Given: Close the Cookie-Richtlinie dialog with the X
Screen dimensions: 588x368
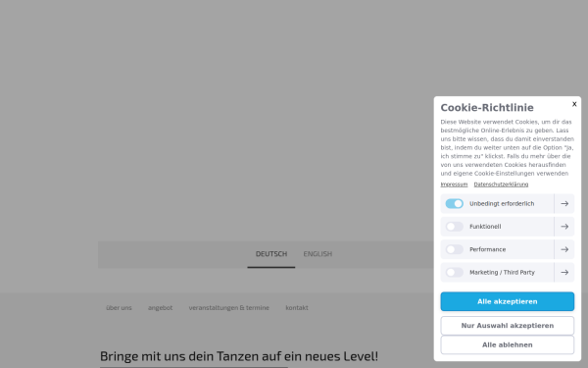Looking at the screenshot, I should [x=574, y=104].
